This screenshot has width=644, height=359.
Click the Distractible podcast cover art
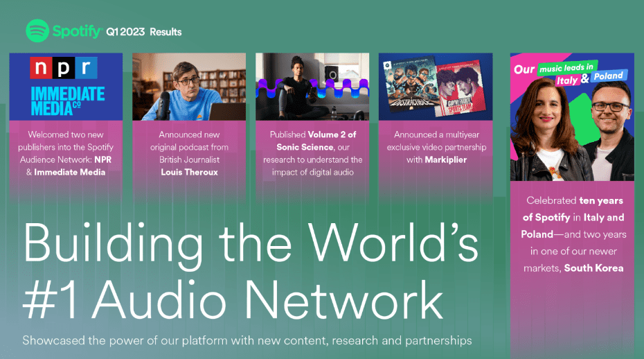point(411,85)
